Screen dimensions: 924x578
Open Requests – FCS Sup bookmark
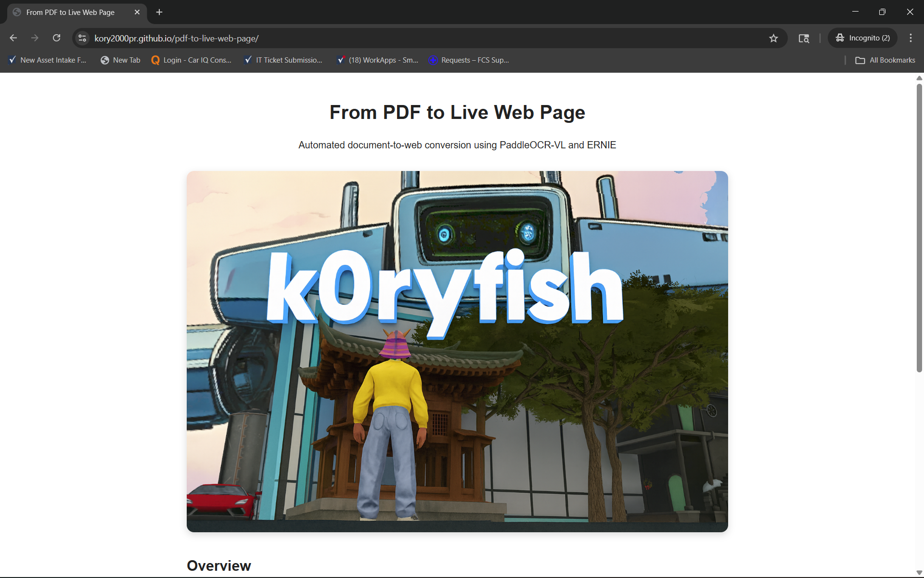click(x=468, y=60)
